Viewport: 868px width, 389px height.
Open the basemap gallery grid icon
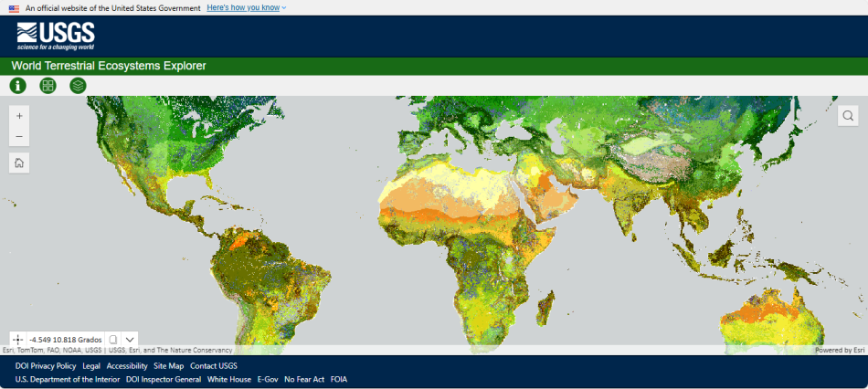[48, 85]
